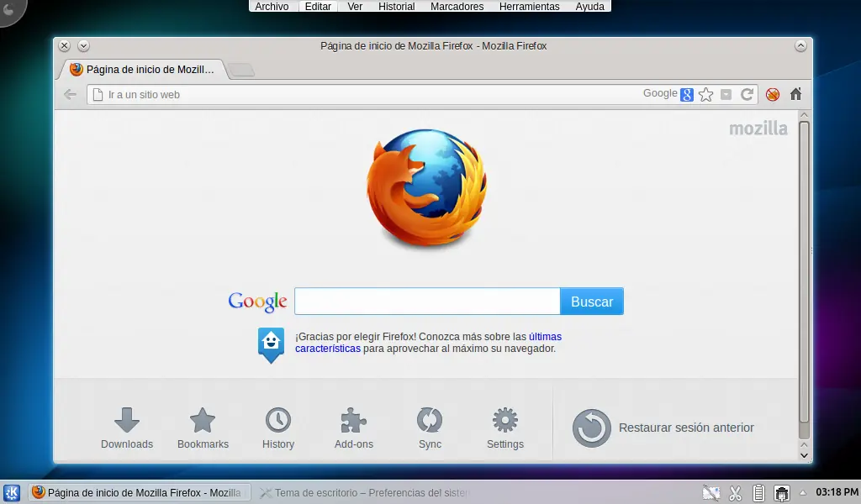Click the scrollbar up arrow at top
Viewport: 861px width, 504px height.
pyautogui.click(x=804, y=115)
